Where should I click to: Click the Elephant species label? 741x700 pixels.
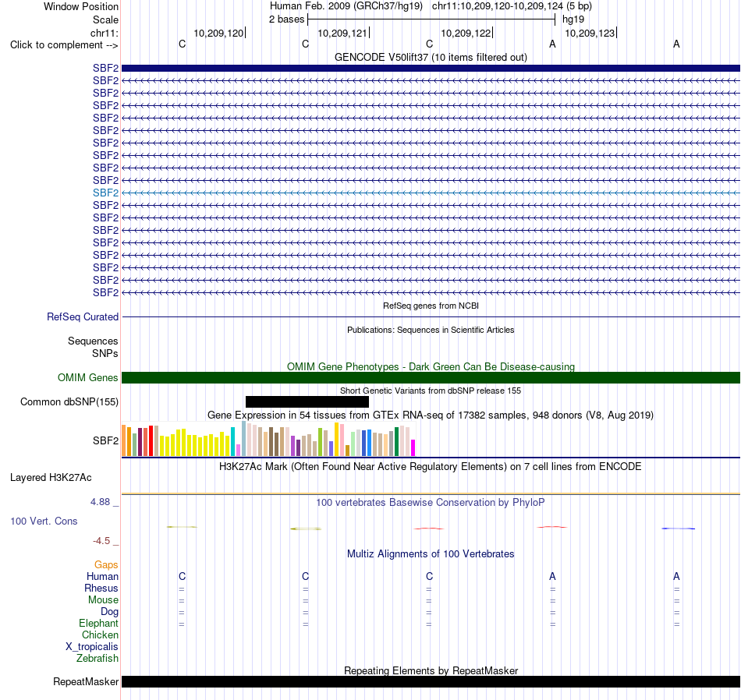point(98,624)
